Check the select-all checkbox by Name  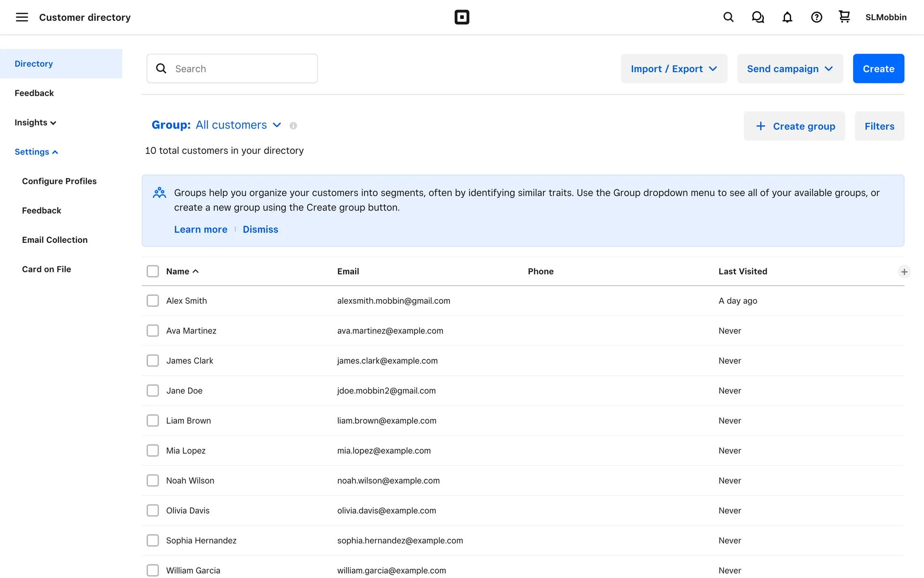pos(153,271)
